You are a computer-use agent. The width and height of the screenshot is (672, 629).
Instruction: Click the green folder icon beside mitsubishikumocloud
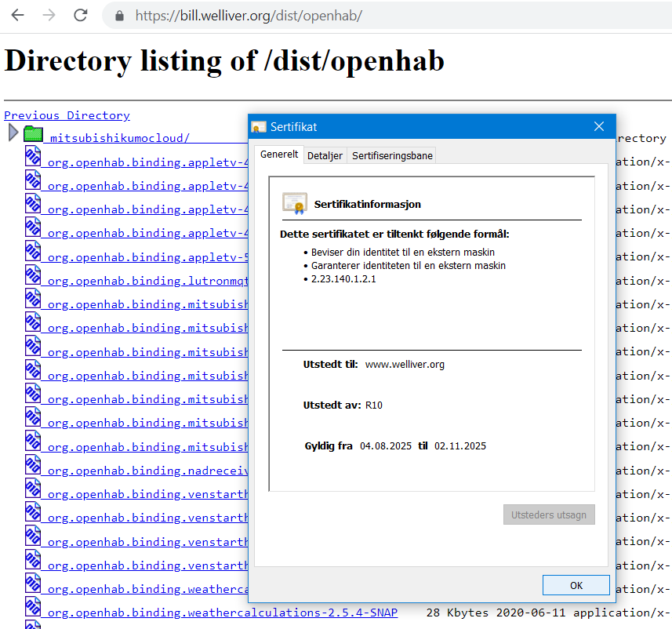click(x=33, y=133)
